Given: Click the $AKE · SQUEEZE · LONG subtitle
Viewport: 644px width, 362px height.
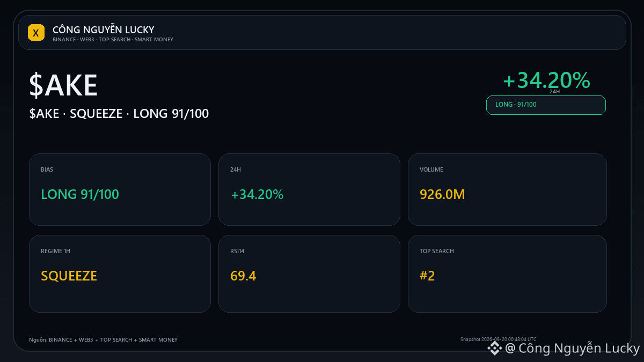Looking at the screenshot, I should pyautogui.click(x=119, y=114).
